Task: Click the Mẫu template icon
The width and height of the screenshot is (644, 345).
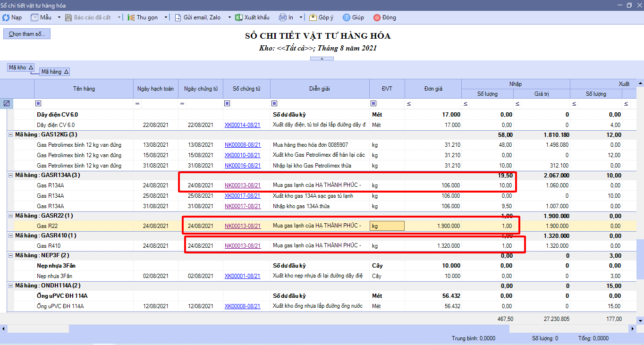Action: [x=34, y=17]
